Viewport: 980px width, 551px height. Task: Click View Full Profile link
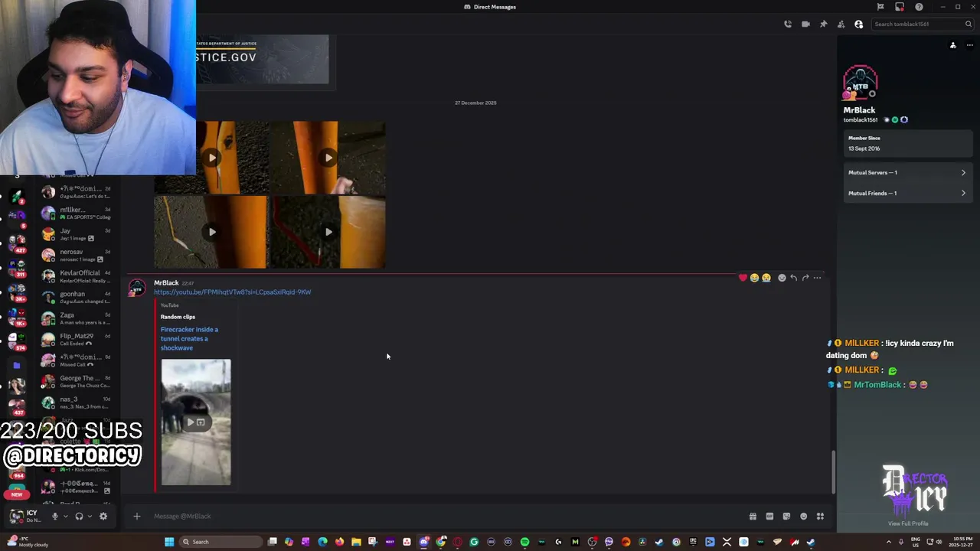pos(908,523)
